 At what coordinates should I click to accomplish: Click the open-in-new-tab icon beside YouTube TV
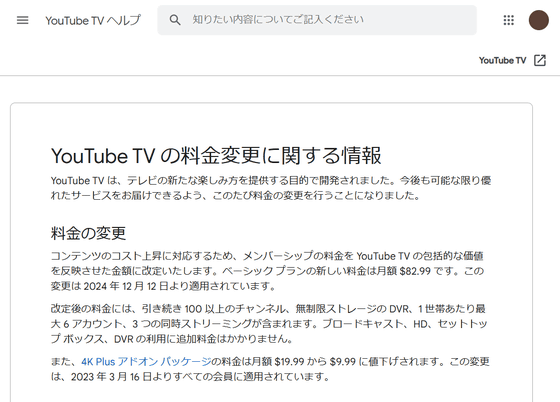click(540, 60)
